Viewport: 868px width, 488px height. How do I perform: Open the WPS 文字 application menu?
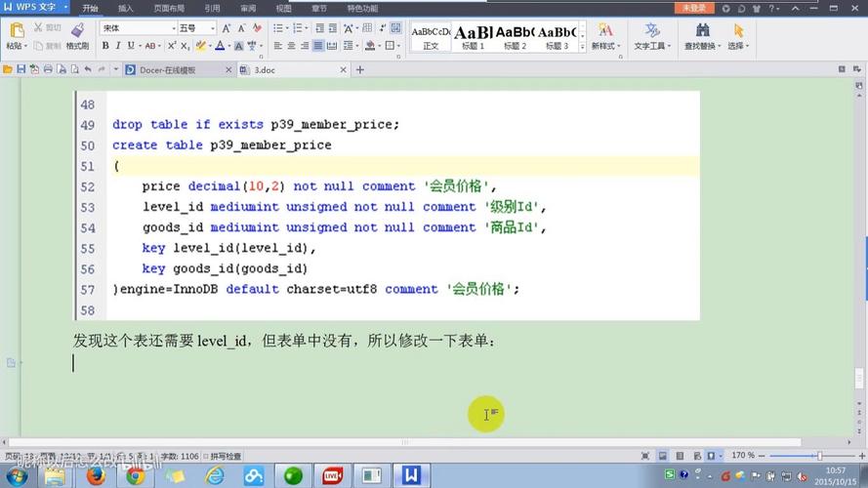point(35,7)
